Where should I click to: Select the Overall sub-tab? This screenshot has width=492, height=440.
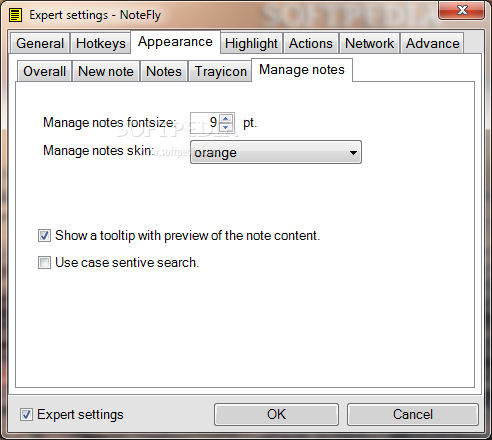pyautogui.click(x=44, y=71)
